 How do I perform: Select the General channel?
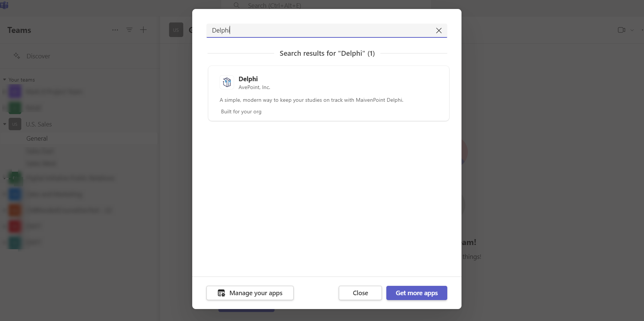tap(37, 138)
